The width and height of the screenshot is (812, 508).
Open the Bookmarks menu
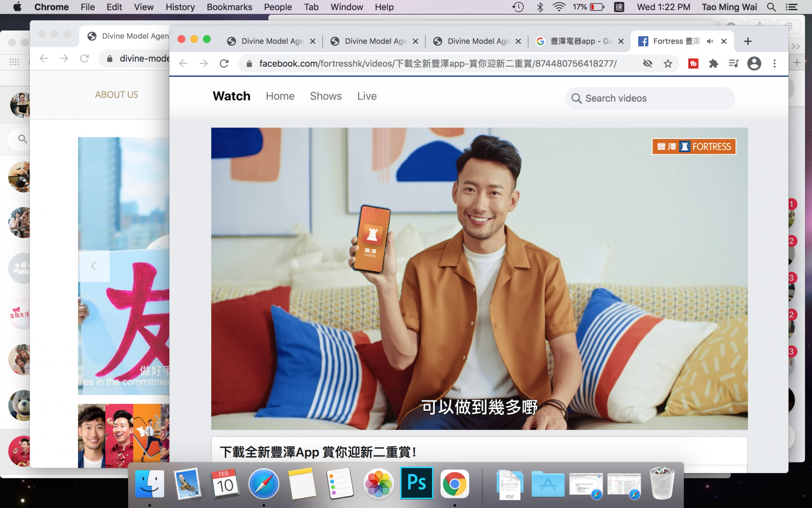tap(229, 7)
